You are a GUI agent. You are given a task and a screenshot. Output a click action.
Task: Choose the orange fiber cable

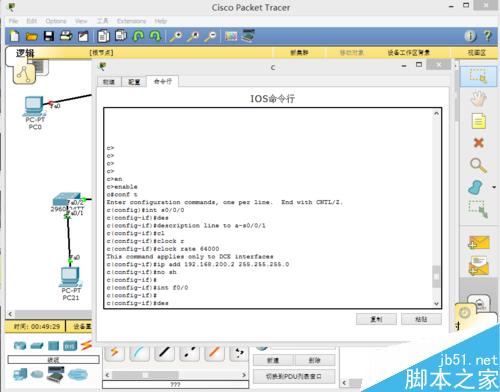click(214, 353)
